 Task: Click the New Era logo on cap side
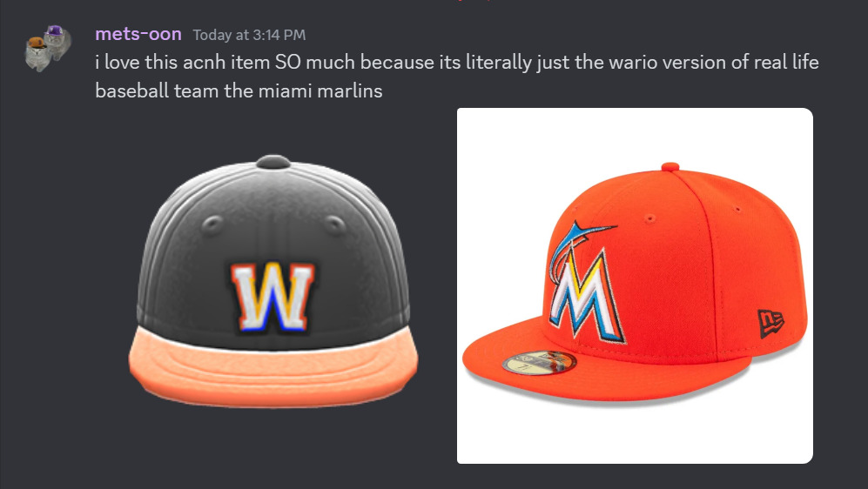pyautogui.click(x=770, y=323)
